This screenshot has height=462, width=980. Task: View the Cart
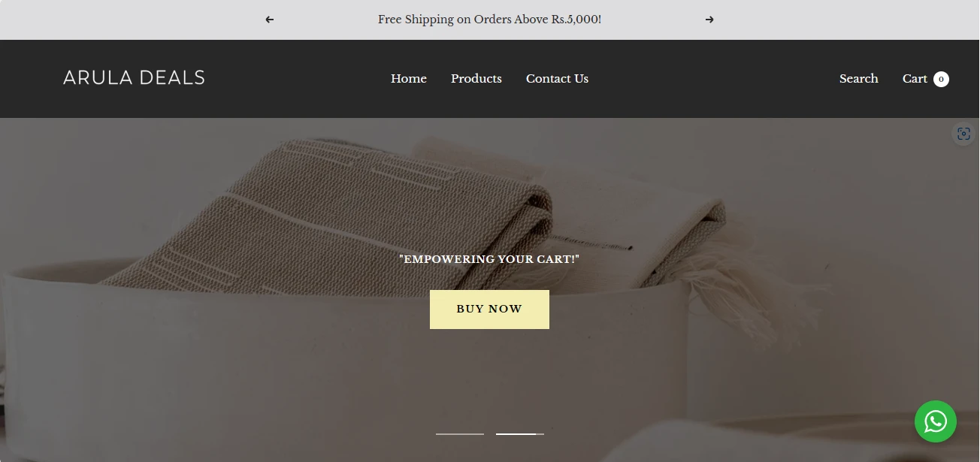point(915,78)
